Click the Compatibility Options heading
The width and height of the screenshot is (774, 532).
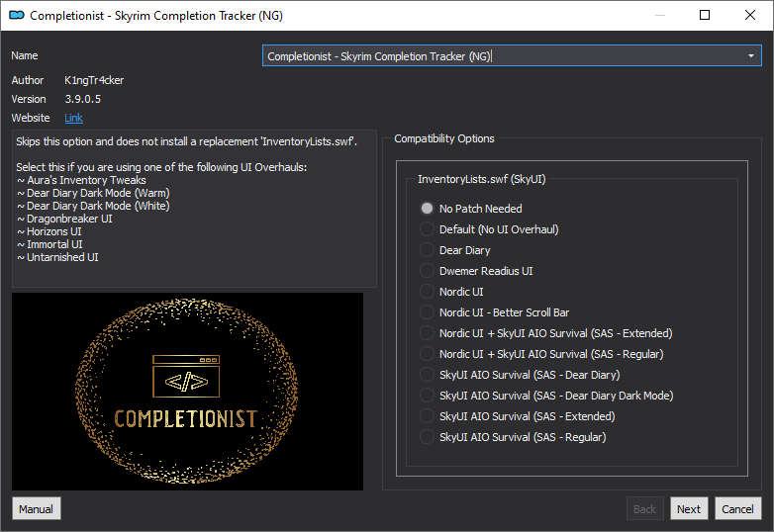pos(443,138)
